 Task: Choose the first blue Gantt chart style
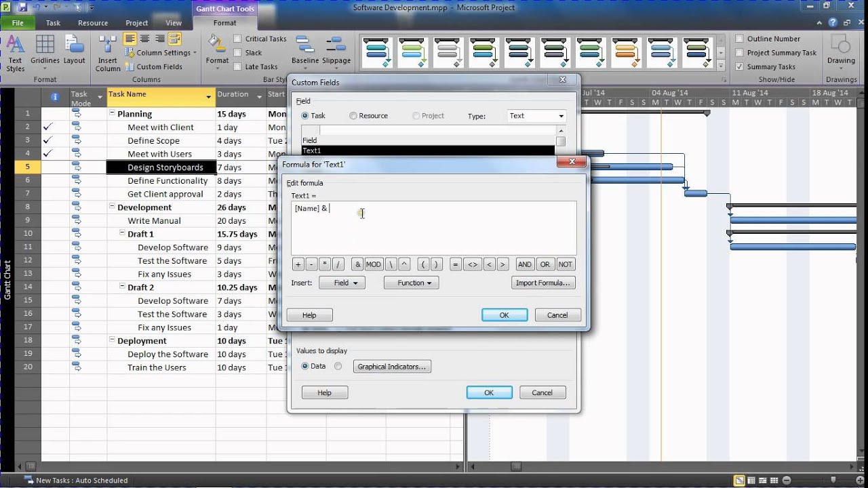376,53
